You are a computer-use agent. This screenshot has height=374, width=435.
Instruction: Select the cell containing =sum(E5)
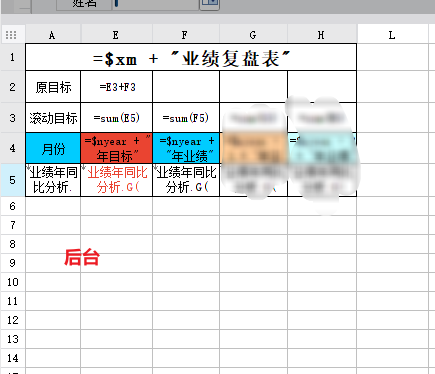116,118
